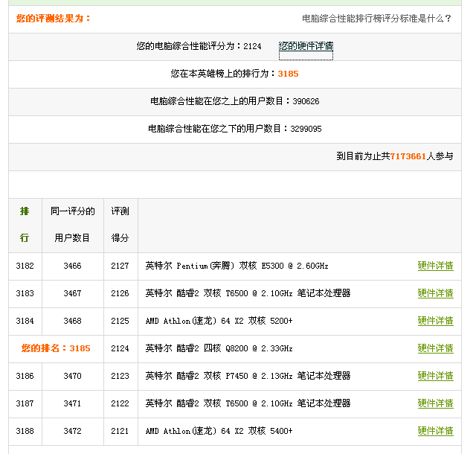Click the AMD Athlon 64 X2 双核 5400+ text

(219, 431)
